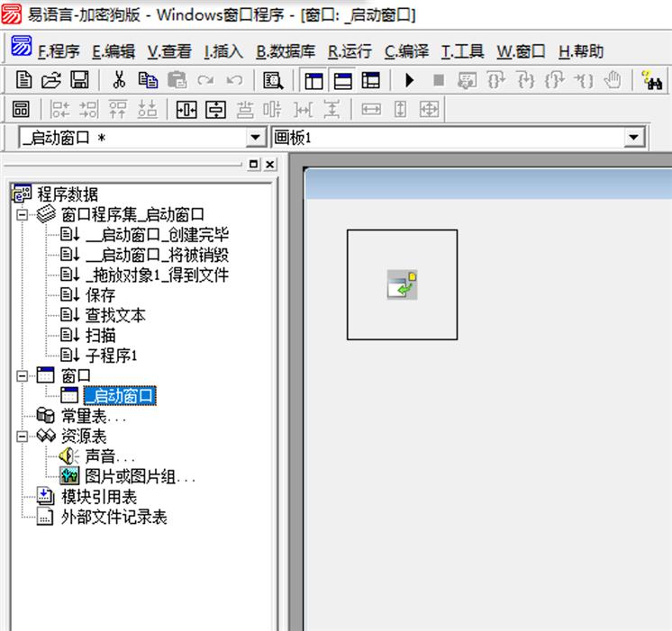Open the R.运行 menu
The height and width of the screenshot is (631, 672).
coord(350,51)
